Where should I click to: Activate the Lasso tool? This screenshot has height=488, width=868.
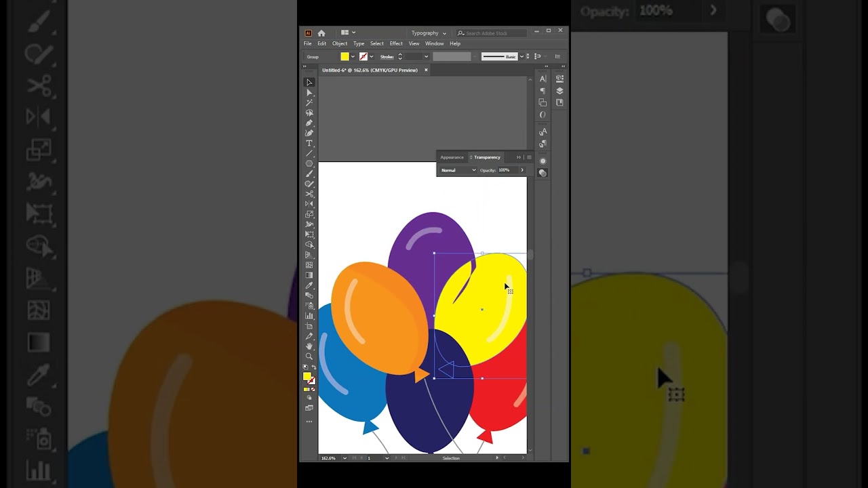(x=309, y=113)
